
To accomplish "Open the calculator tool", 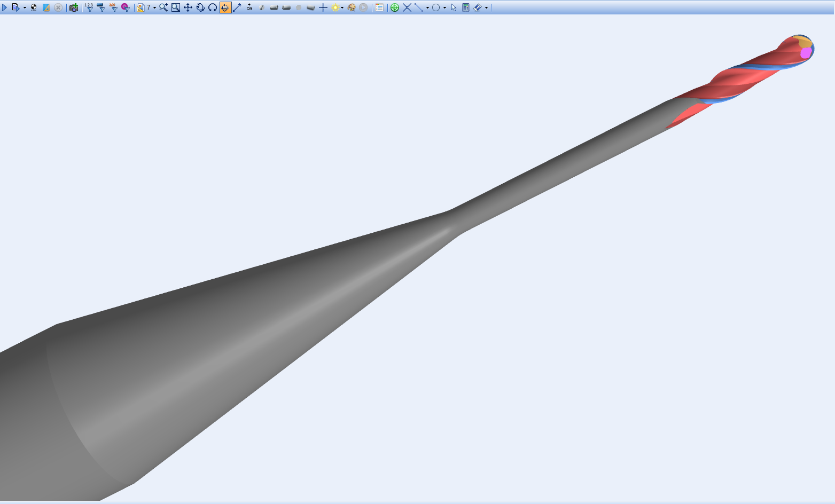I will [466, 7].
